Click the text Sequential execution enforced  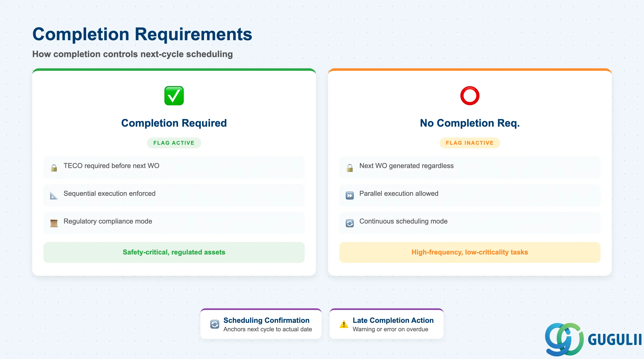tap(109, 194)
